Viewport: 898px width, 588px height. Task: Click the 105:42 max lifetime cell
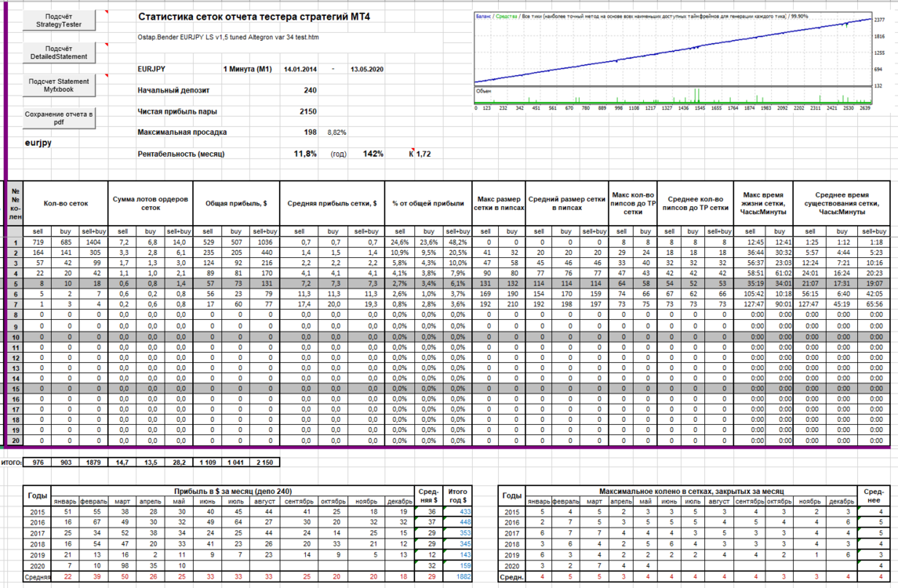(x=754, y=294)
